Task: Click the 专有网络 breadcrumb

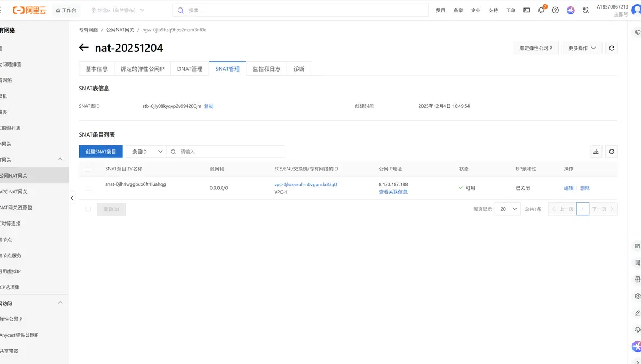Action: coord(88,30)
